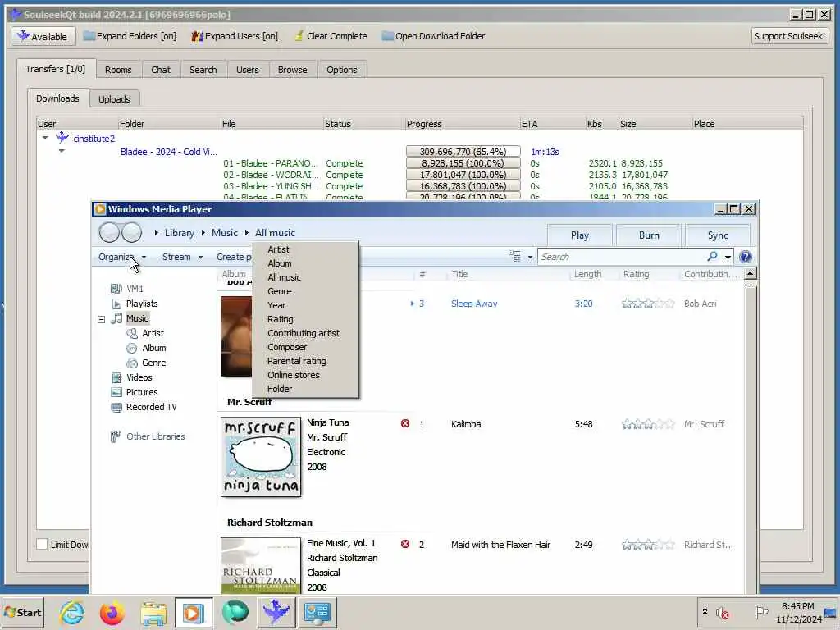Open Internet Explorer from the taskbar

click(72, 612)
